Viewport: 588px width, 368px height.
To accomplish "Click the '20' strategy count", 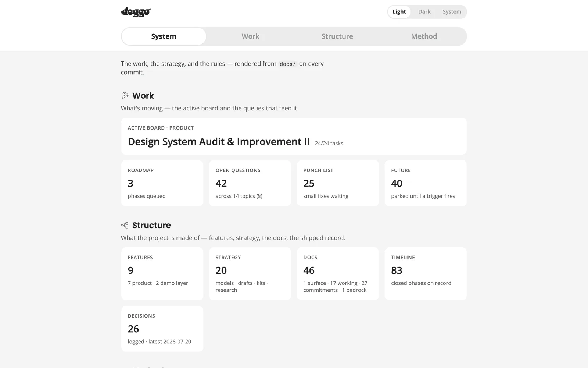I will coord(221,270).
